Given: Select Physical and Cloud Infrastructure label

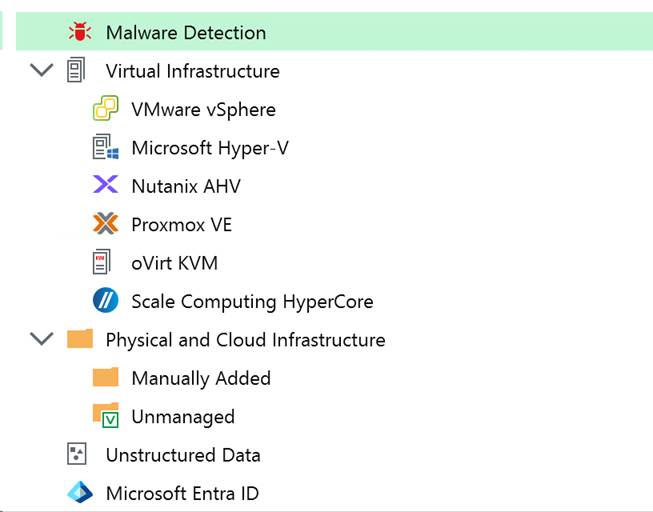Looking at the screenshot, I should 245,340.
